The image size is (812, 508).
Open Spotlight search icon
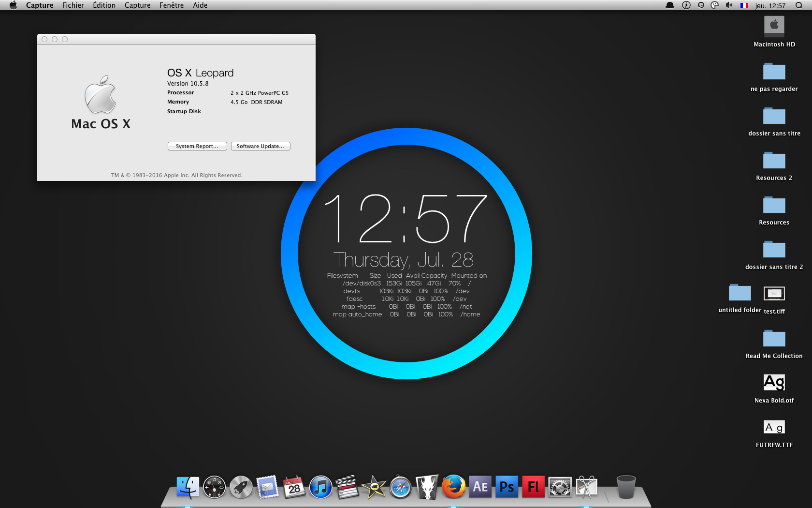(x=799, y=5)
